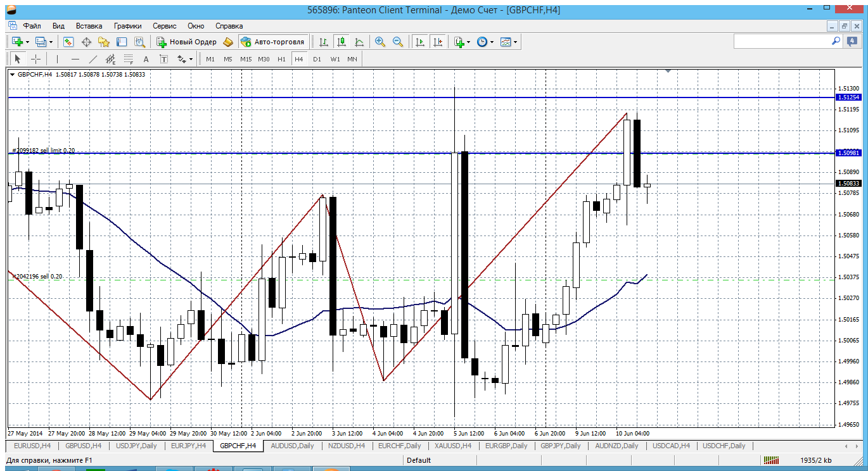This screenshot has height=471, width=868.
Task: Zoom in on the chart
Action: click(380, 42)
